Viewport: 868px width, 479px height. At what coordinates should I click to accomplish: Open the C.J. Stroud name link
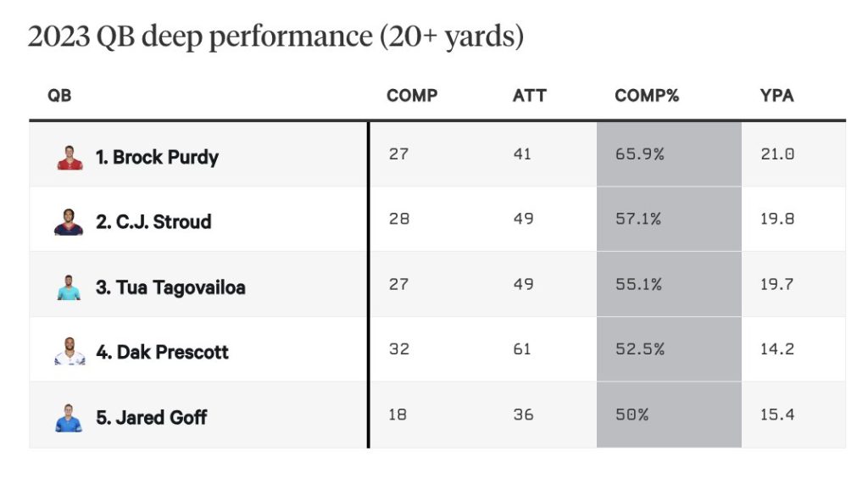point(153,222)
